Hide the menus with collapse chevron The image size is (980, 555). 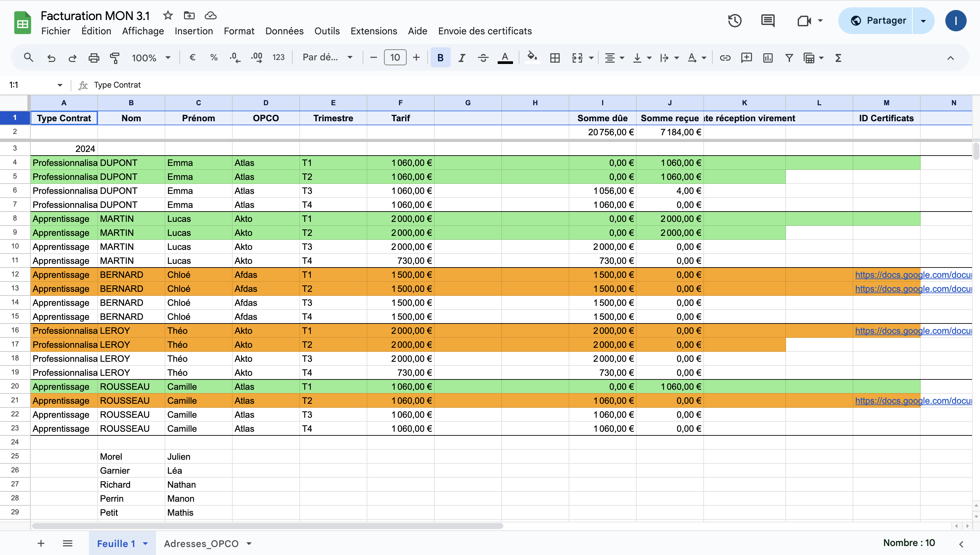[x=950, y=58]
